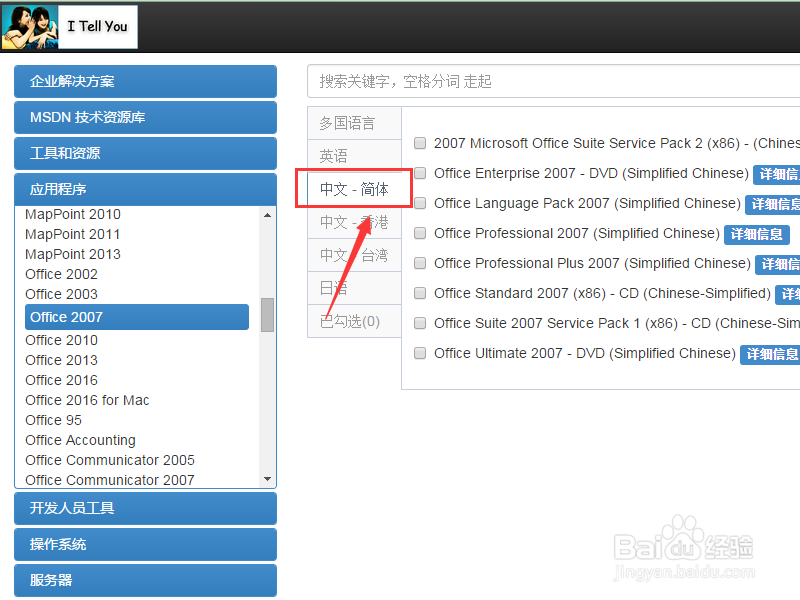This screenshot has width=800, height=600.
Task: Select Office 95 from the list
Action: click(x=54, y=420)
